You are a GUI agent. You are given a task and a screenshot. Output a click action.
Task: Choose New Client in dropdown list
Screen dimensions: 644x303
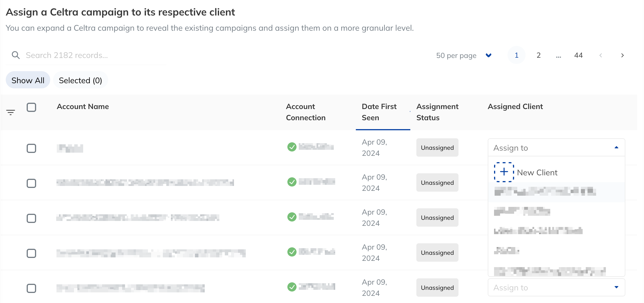click(556, 172)
